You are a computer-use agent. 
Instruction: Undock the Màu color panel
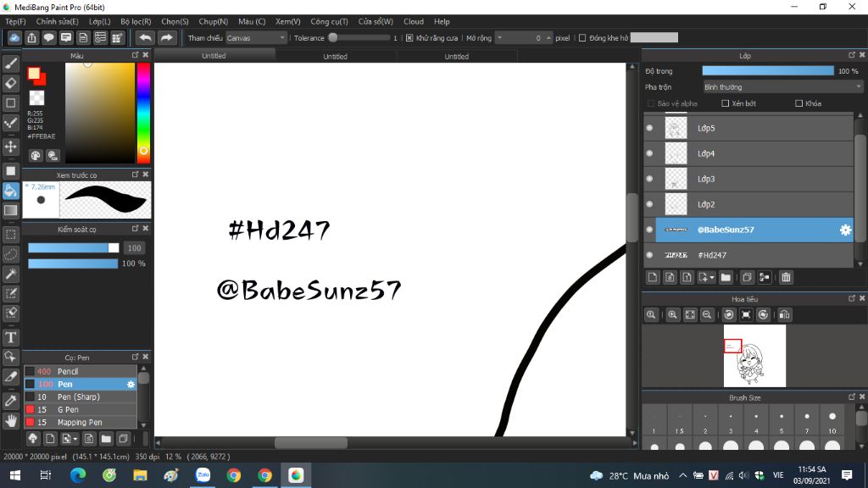click(x=135, y=55)
